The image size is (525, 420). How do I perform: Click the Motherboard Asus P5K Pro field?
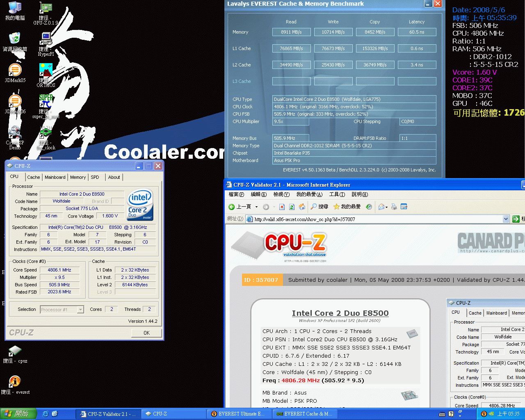pyautogui.click(x=354, y=160)
